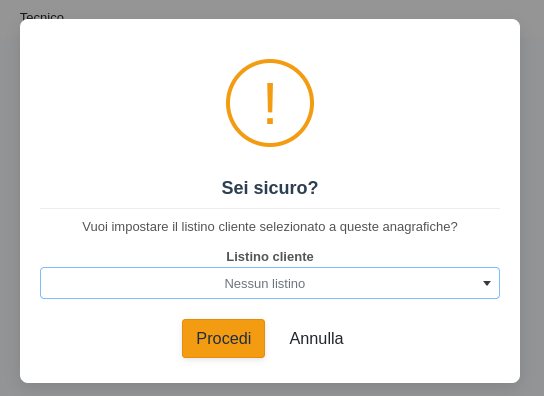
Task: Confirm with the Procedi button
Action: pos(223,338)
